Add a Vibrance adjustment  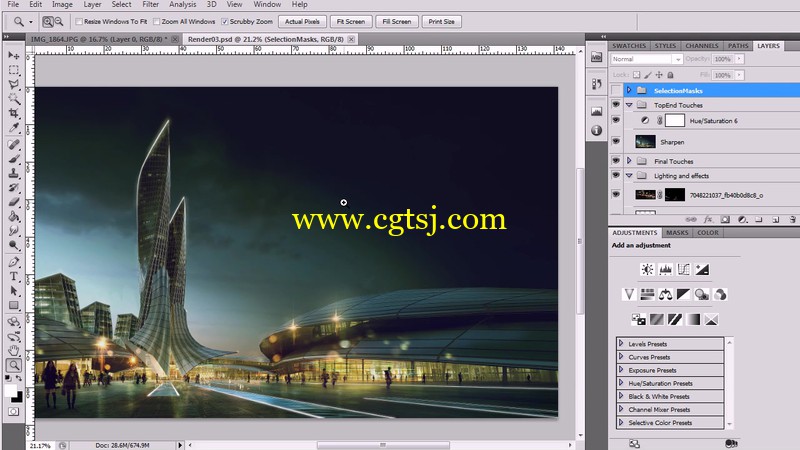click(629, 294)
